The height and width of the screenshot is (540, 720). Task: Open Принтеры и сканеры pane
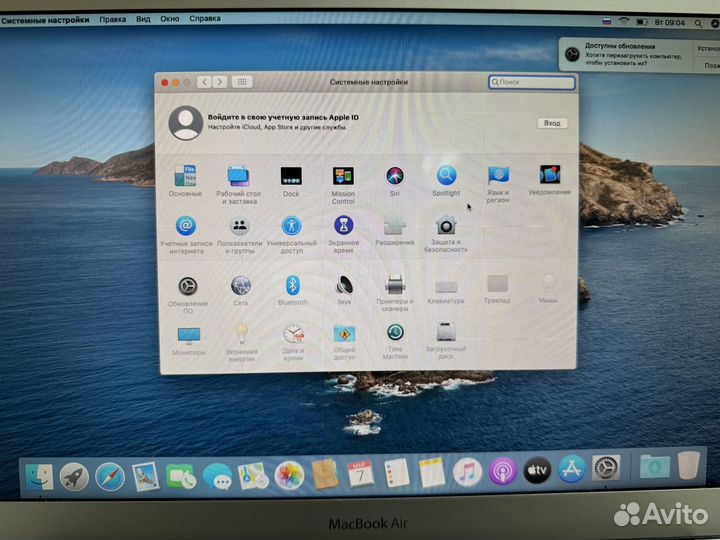[x=395, y=292]
